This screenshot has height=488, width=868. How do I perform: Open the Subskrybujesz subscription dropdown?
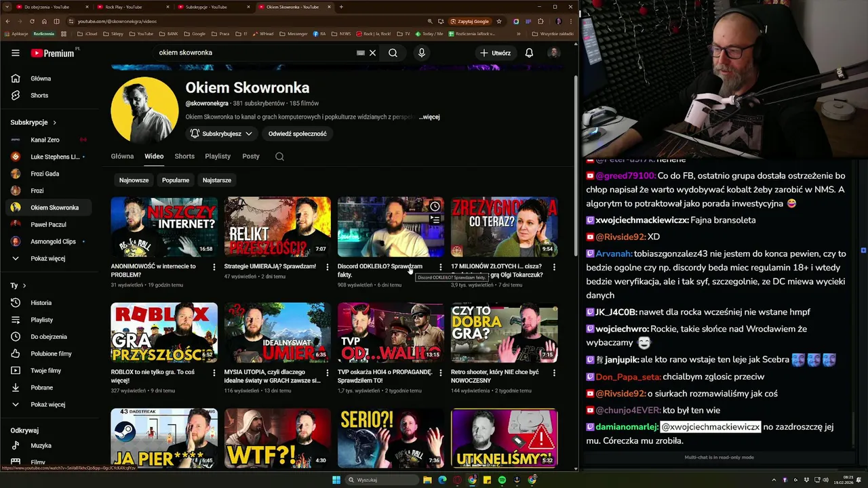(222, 134)
